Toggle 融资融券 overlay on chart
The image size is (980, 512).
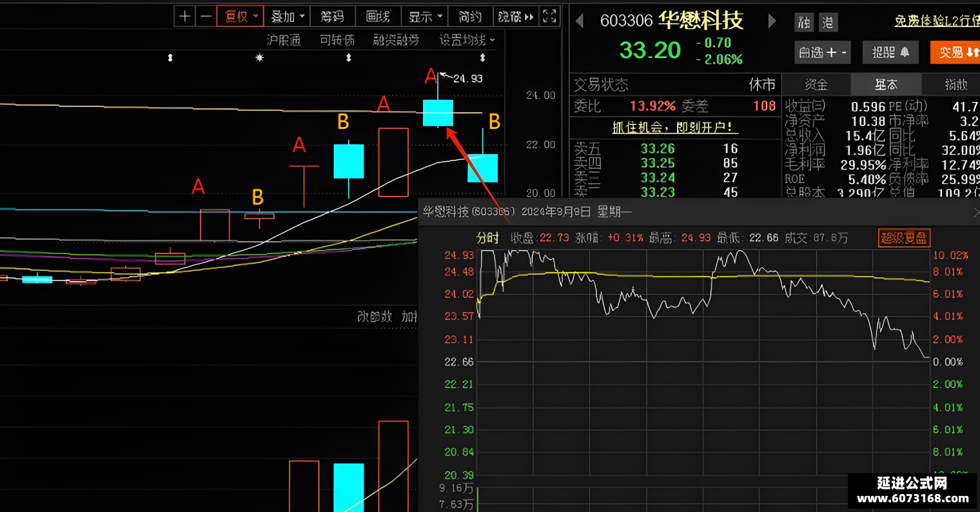coord(396,40)
